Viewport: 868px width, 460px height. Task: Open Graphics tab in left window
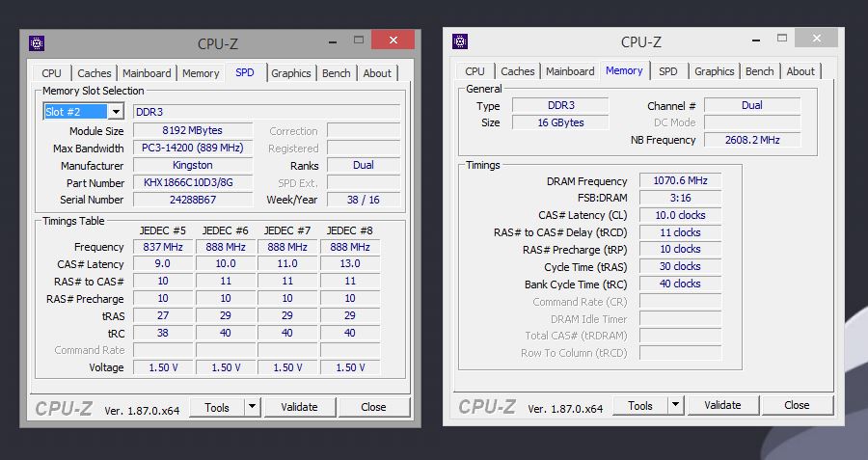pyautogui.click(x=291, y=73)
